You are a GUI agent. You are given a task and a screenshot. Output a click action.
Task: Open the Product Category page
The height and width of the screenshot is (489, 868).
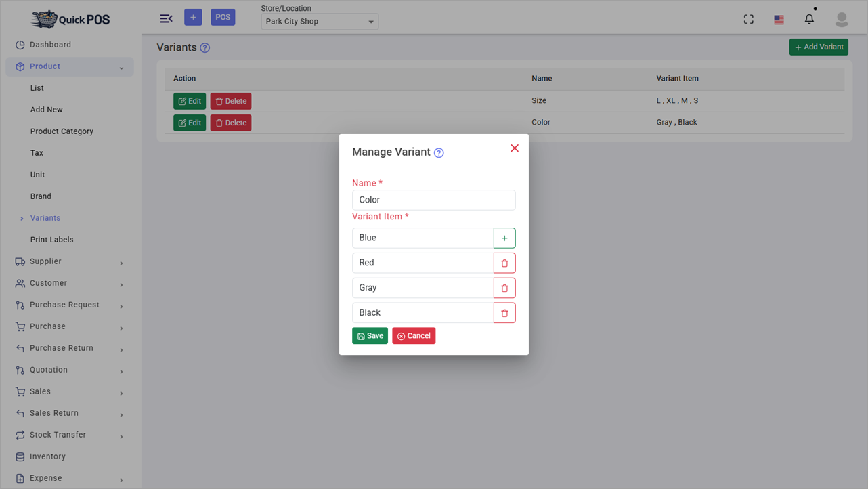63,131
